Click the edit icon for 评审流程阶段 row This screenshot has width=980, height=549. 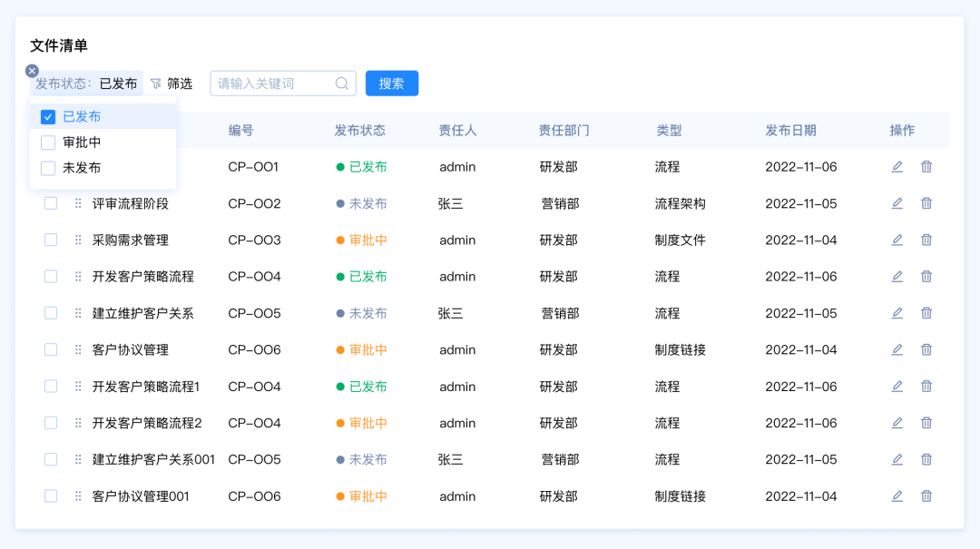(x=897, y=203)
